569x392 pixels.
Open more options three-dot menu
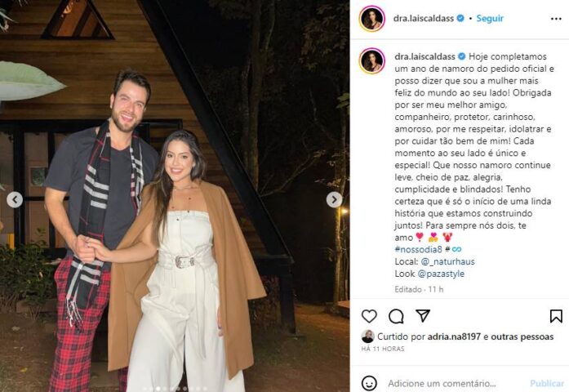click(x=556, y=19)
